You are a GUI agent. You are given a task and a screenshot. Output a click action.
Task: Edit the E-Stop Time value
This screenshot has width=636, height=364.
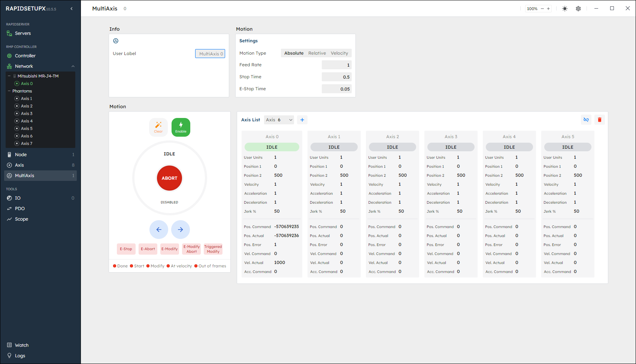pos(336,89)
